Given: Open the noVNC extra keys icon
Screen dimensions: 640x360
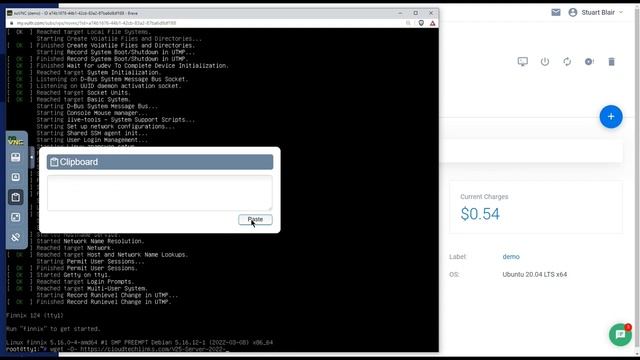Looking at the screenshot, I should point(16,177).
